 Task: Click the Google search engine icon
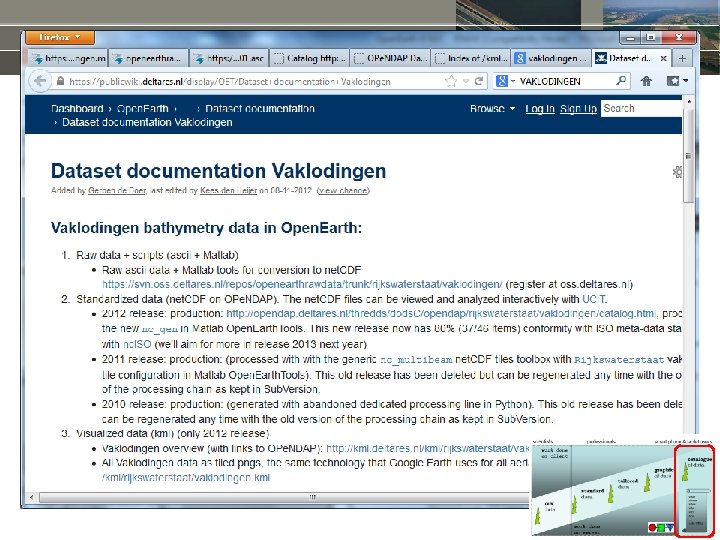tap(502, 81)
